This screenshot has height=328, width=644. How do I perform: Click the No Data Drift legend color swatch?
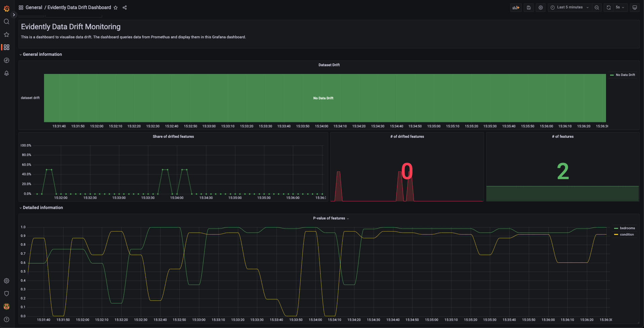[x=612, y=75]
